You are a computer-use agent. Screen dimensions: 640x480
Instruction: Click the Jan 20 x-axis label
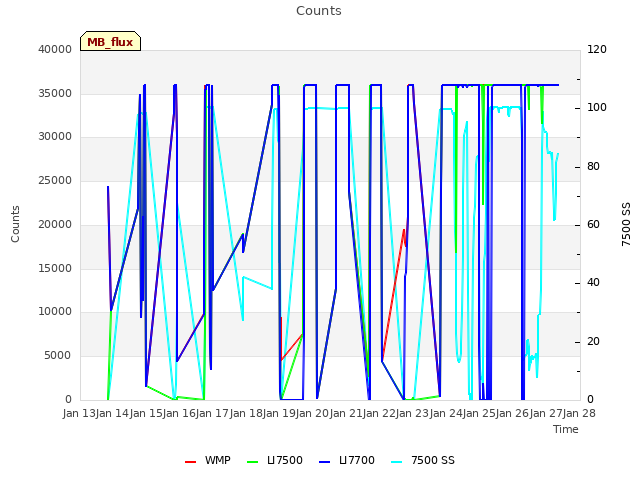pyautogui.click(x=312, y=413)
